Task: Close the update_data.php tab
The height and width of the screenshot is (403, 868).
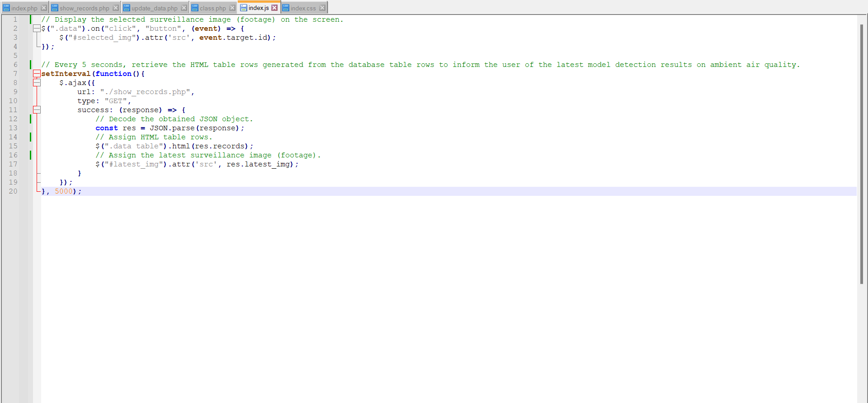Action: click(x=184, y=8)
